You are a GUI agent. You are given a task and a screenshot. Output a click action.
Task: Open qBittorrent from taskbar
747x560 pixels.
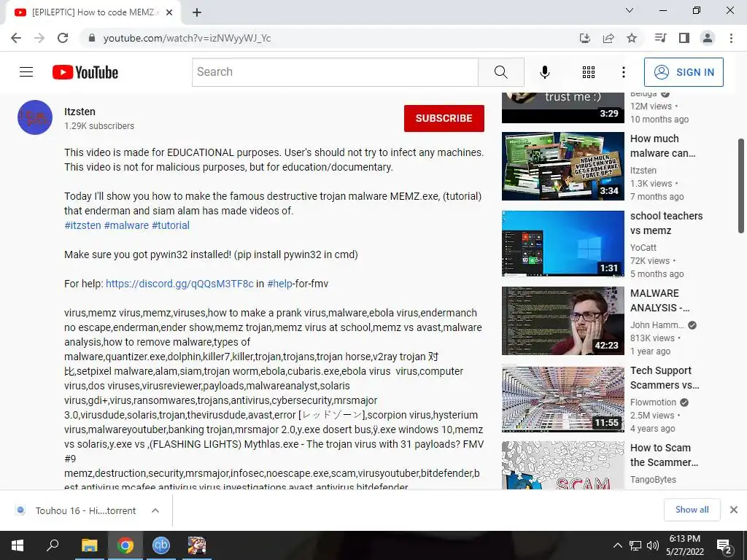(161, 545)
